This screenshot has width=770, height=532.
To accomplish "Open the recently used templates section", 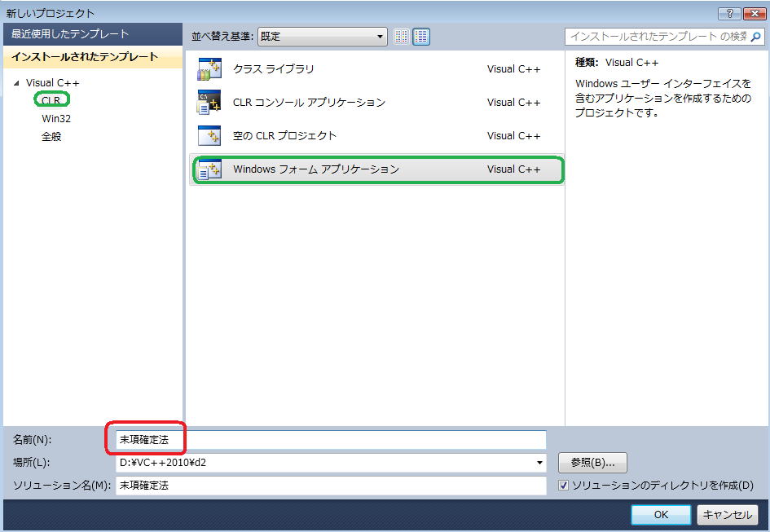I will click(x=93, y=34).
